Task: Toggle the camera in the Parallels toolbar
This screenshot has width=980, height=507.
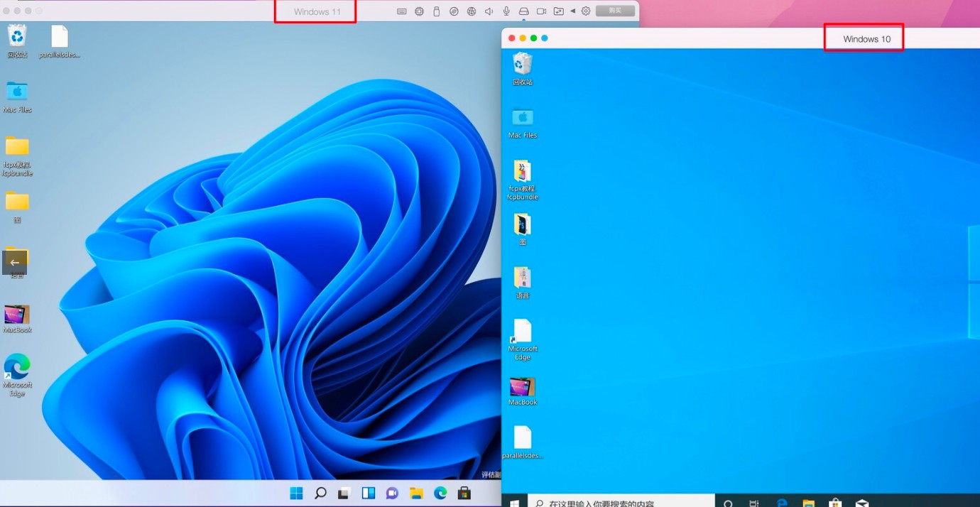Action: point(540,11)
